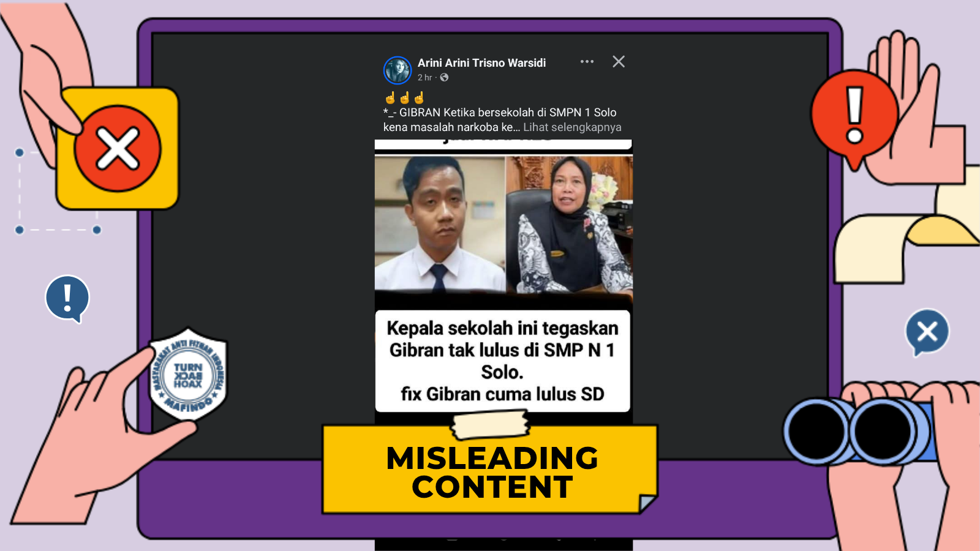Screen dimensions: 980x551
Task: Open Arini Arini Trisno Warsidi's profile name
Action: point(481,63)
